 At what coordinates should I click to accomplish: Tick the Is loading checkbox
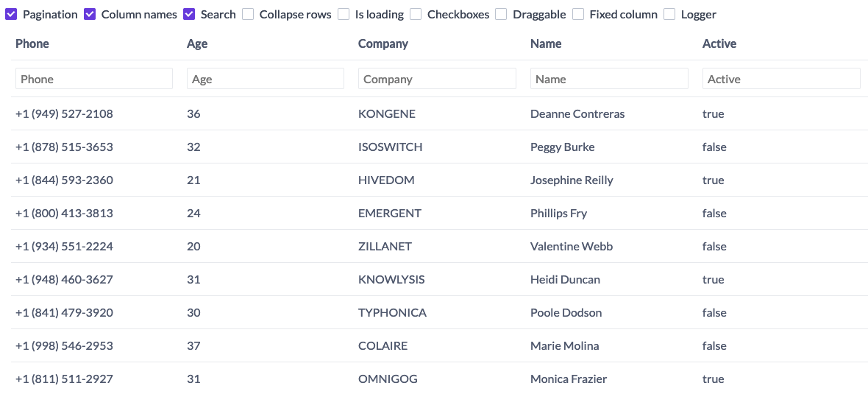344,15
